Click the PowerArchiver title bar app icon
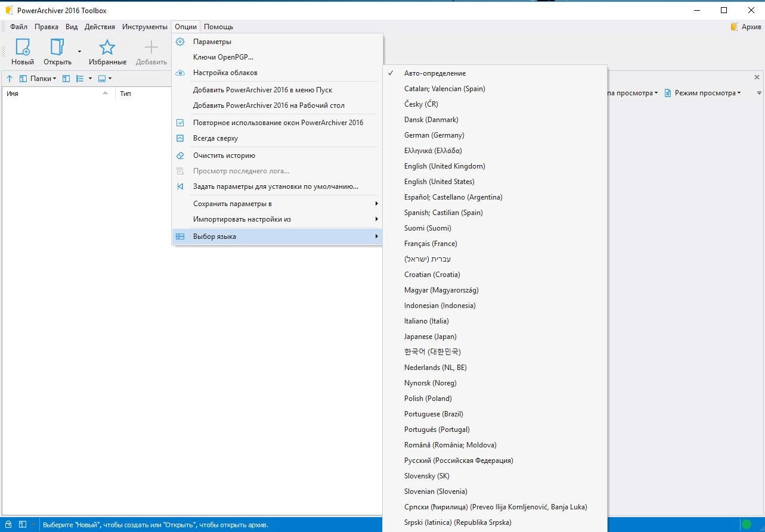This screenshot has height=532, width=765. pyautogui.click(x=9, y=10)
